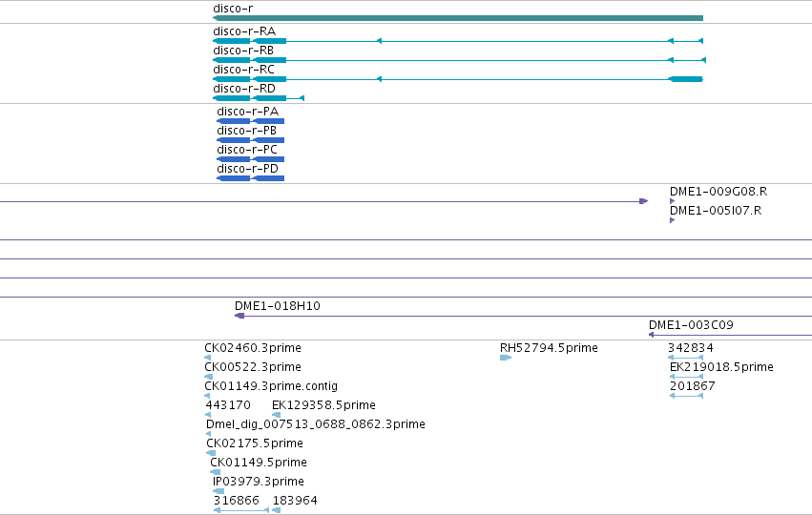Select the disco-r-RC transcript label

244,70
